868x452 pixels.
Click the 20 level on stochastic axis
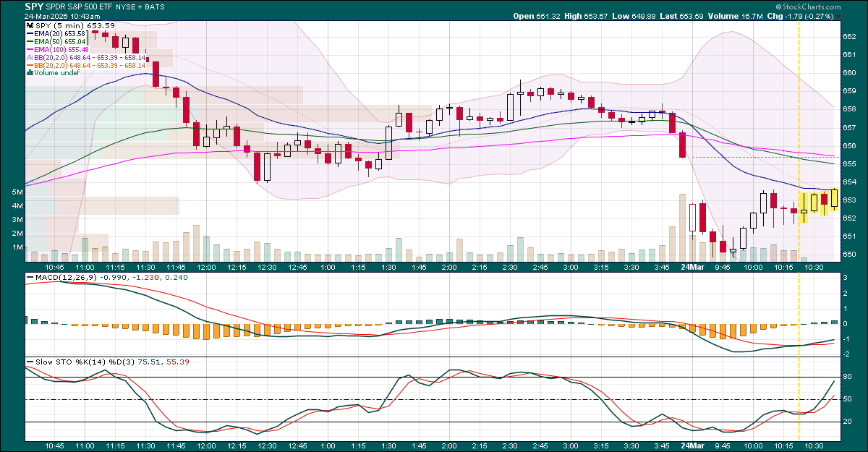pyautogui.click(x=848, y=422)
